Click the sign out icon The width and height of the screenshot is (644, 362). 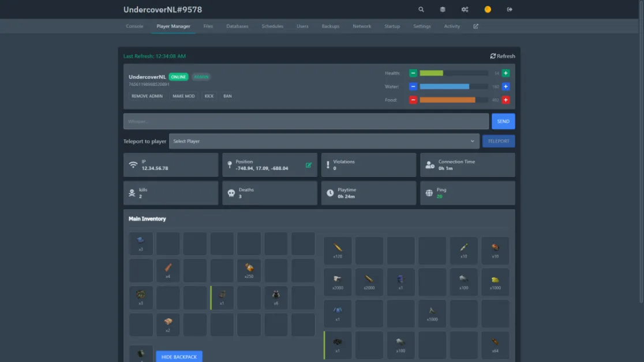(x=510, y=10)
